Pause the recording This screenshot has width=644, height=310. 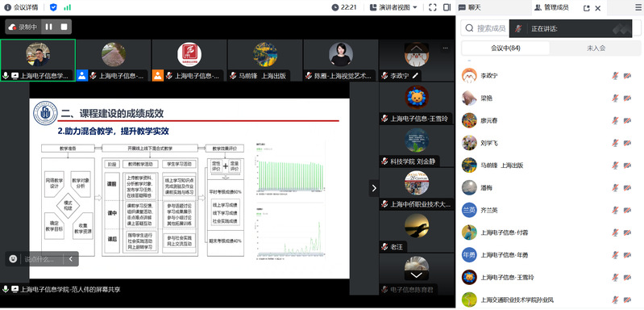(49, 27)
